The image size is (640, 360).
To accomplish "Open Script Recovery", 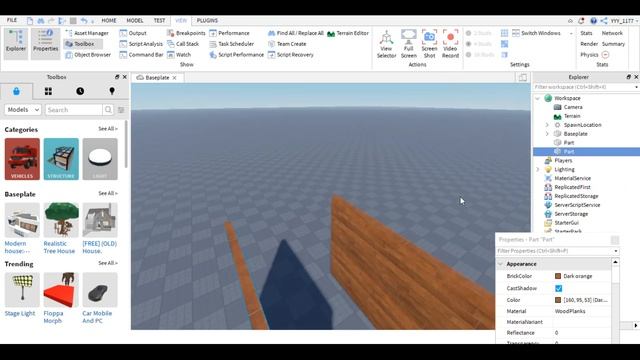I will tap(291, 55).
